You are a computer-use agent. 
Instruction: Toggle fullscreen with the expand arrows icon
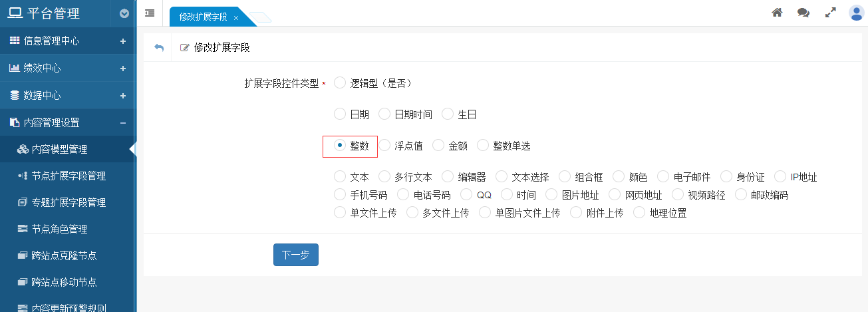[x=830, y=13]
